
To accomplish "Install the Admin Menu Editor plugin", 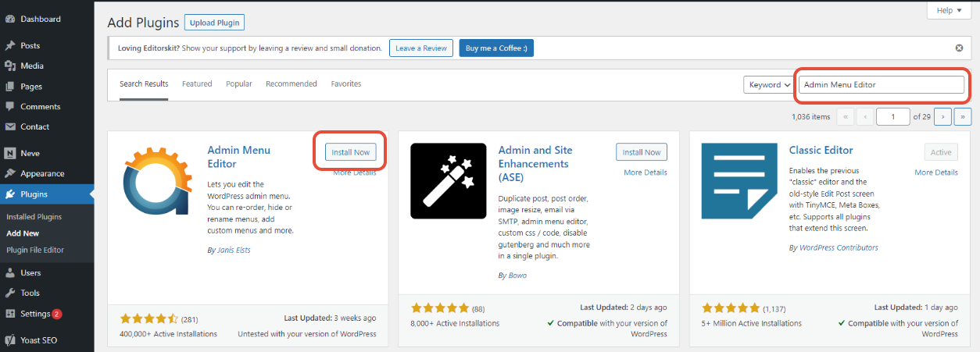I will click(350, 152).
